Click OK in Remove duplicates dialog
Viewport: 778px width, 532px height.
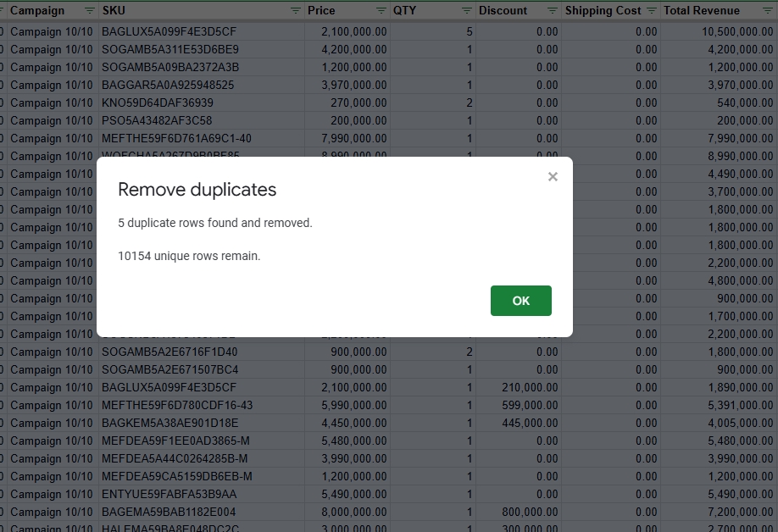click(x=520, y=301)
